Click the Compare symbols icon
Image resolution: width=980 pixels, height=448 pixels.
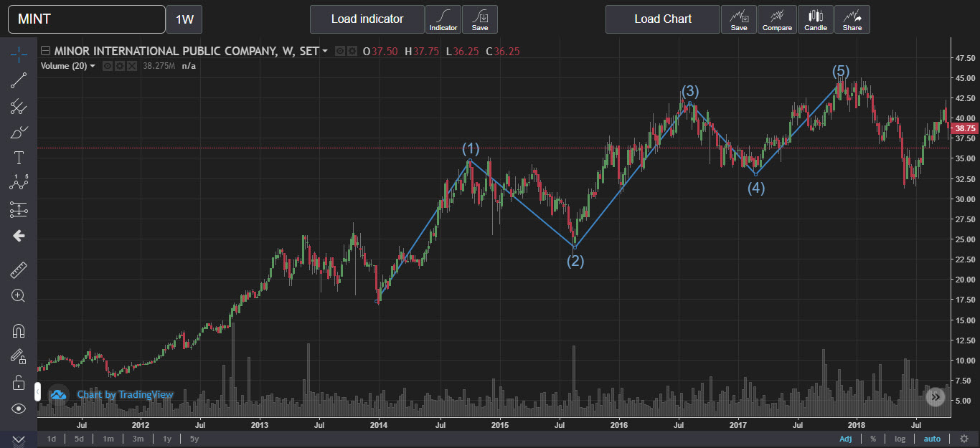tap(777, 19)
